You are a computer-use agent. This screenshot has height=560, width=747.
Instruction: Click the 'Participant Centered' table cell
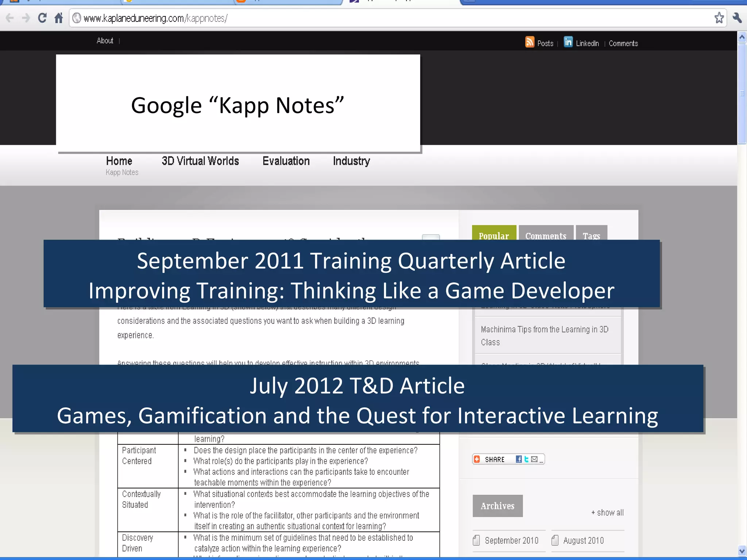pyautogui.click(x=148, y=466)
